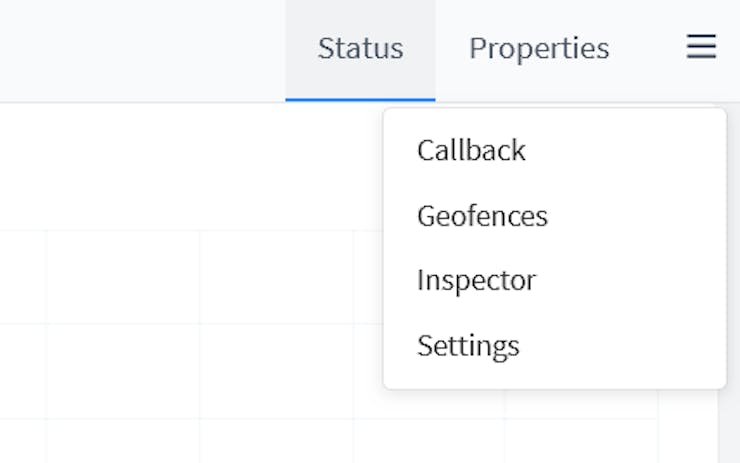The width and height of the screenshot is (740, 463).
Task: View device Properties tab
Action: pos(539,48)
